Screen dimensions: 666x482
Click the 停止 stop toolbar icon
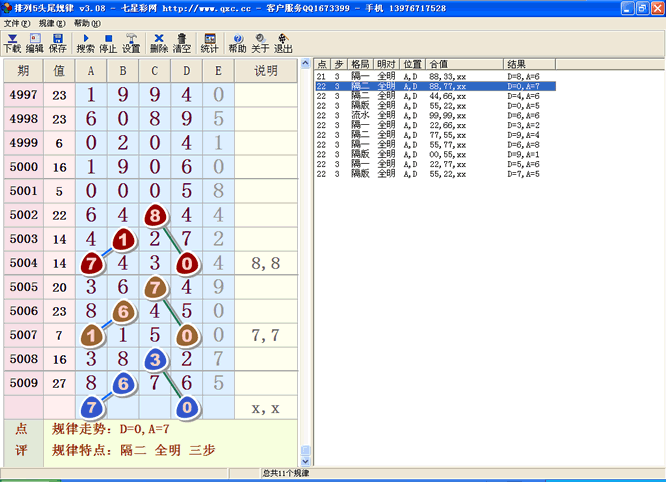tap(108, 43)
